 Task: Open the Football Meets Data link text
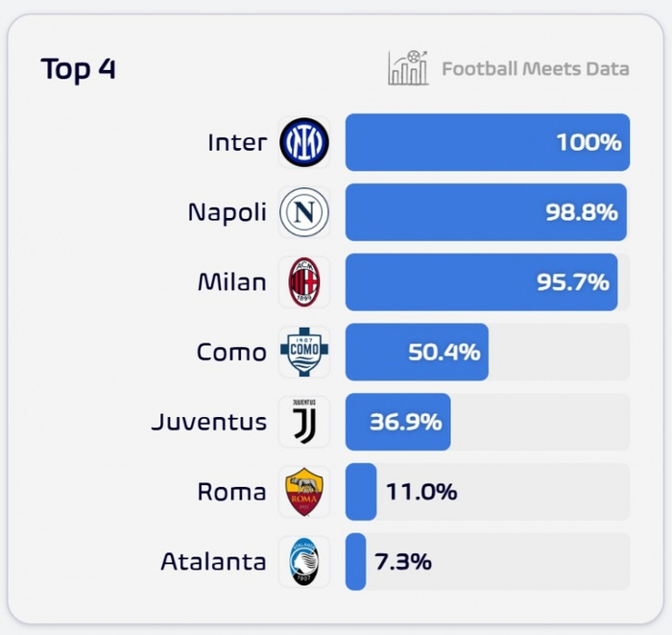pos(535,68)
